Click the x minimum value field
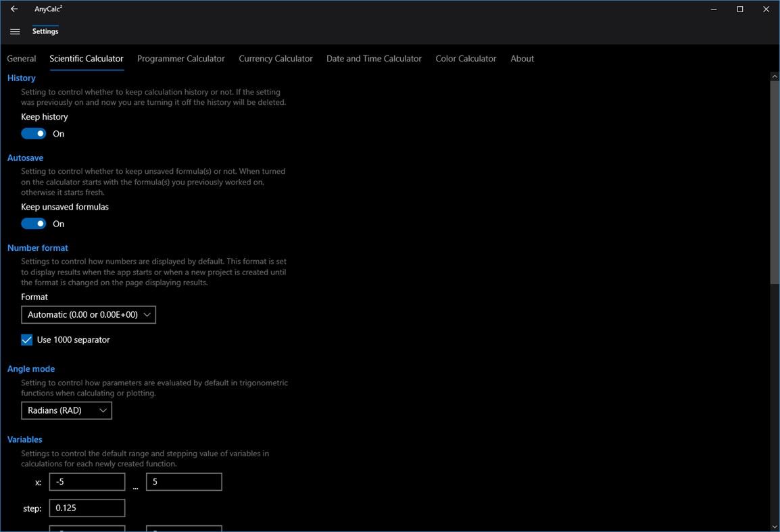Image resolution: width=780 pixels, height=532 pixels. 87,481
